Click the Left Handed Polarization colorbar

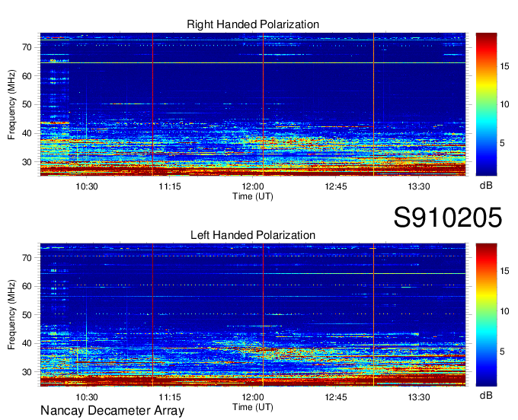pyautogui.click(x=486, y=314)
